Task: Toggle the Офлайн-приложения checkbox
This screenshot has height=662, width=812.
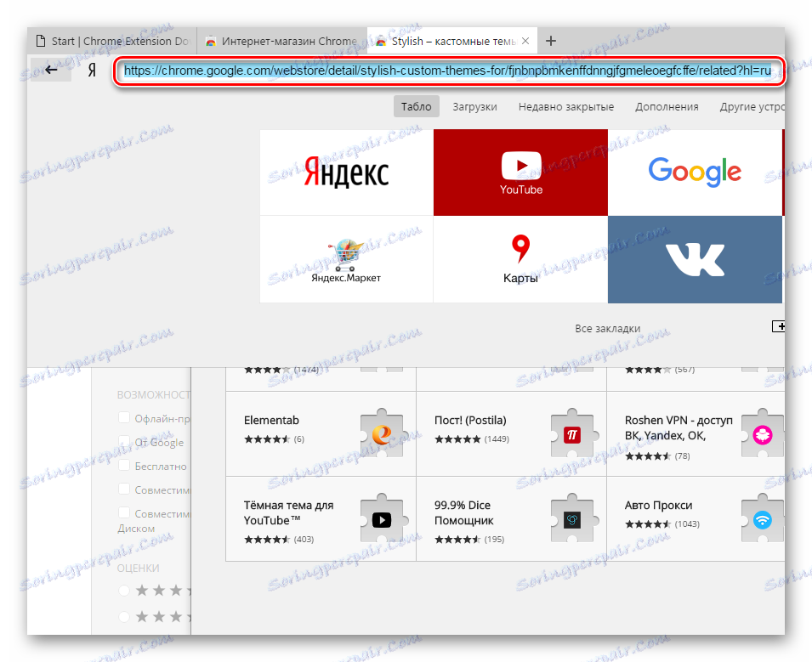Action: 124,418
